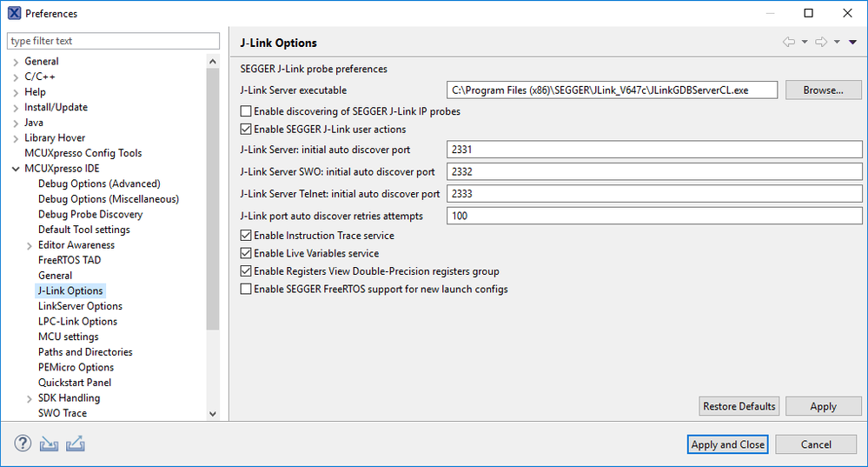The image size is (868, 467).
Task: Click tree scrollbar up arrow
Action: click(213, 62)
